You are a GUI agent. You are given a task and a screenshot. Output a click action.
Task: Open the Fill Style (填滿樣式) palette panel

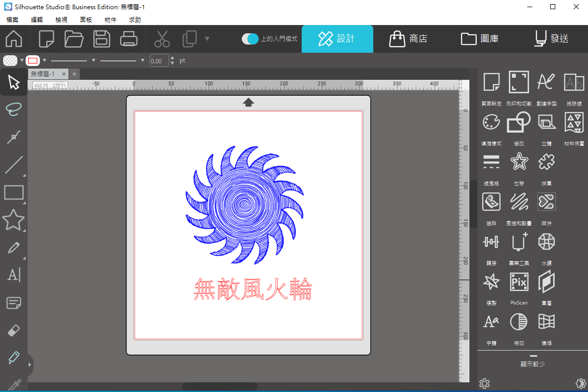coord(491,122)
